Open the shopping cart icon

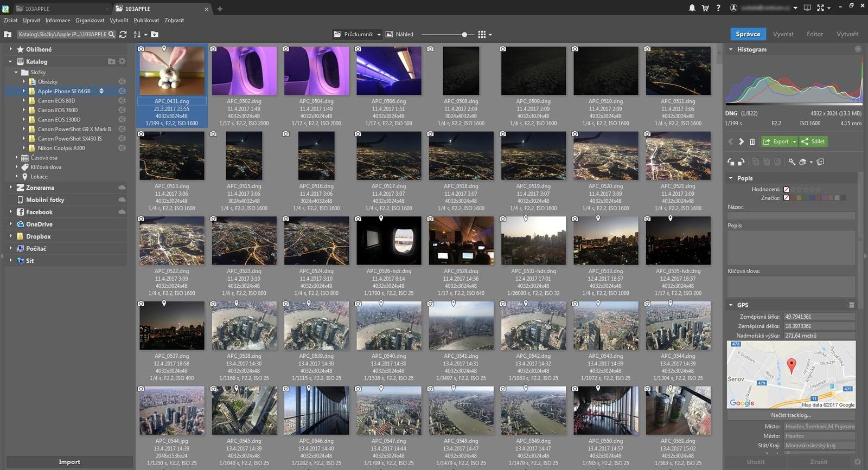click(705, 8)
